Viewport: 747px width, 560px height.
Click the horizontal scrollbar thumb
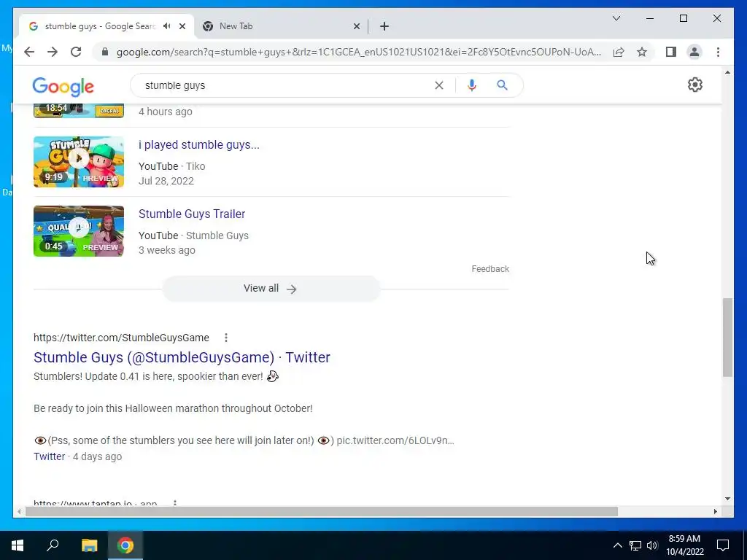click(x=322, y=511)
